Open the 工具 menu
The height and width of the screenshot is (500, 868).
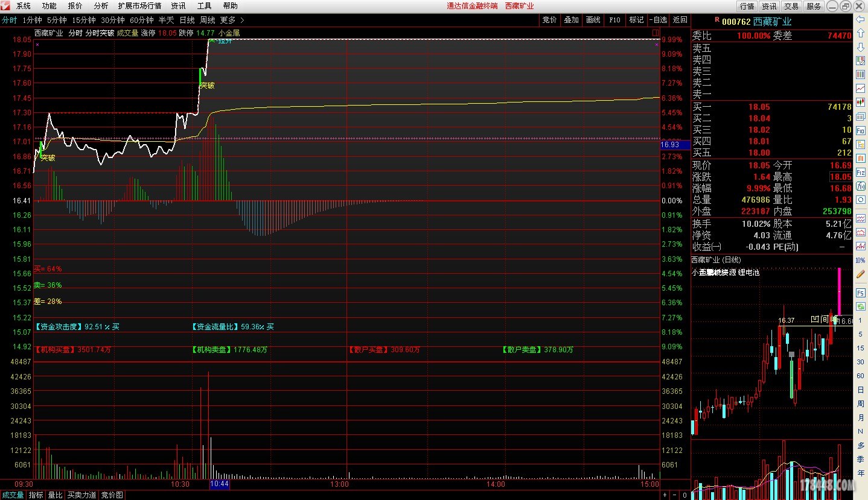point(204,6)
